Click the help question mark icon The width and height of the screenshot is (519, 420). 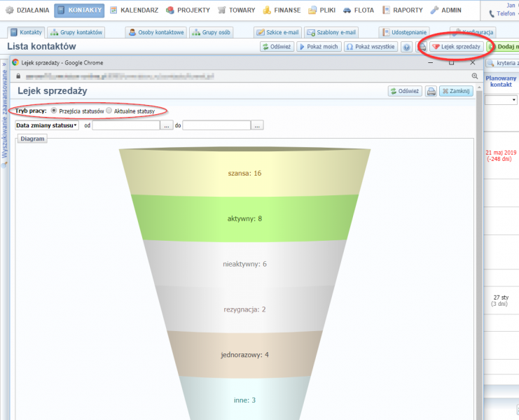(406, 47)
